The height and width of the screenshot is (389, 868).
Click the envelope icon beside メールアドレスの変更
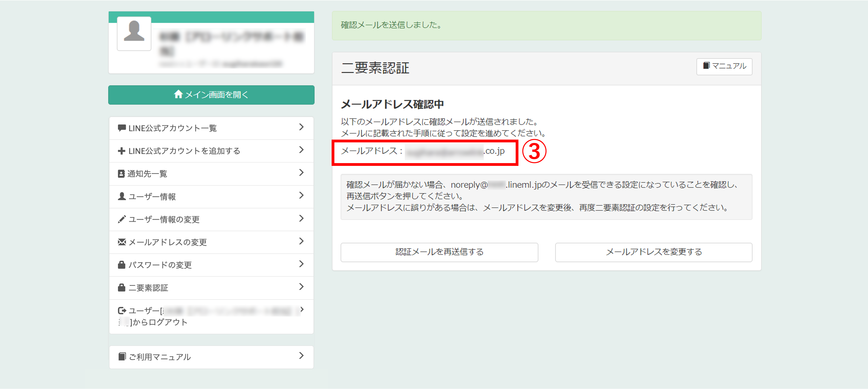(x=122, y=242)
